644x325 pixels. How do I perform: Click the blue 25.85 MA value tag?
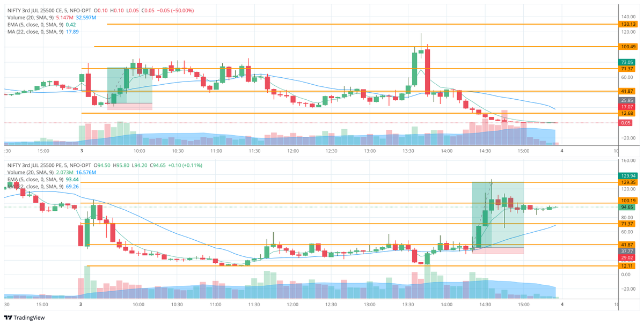pyautogui.click(x=626, y=100)
